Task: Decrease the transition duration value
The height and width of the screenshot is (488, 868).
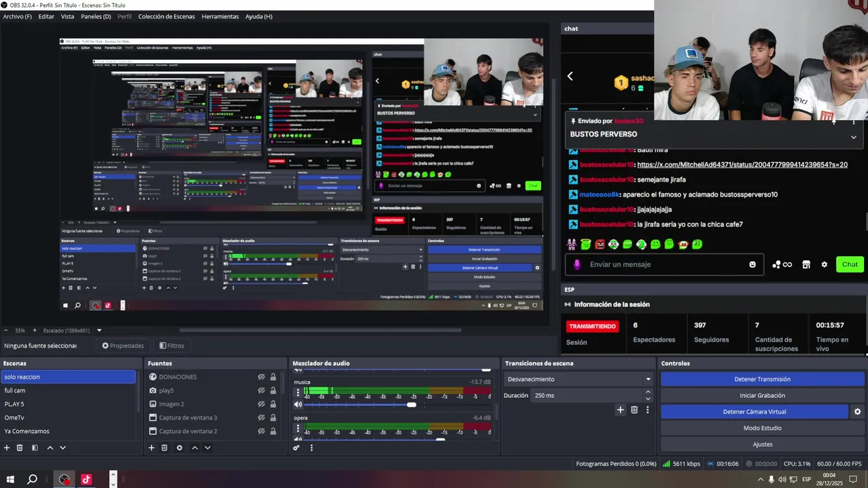Action: tap(648, 399)
